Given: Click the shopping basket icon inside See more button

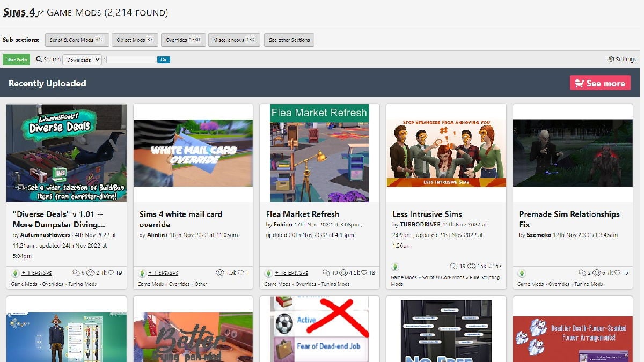Looking at the screenshot, I should (x=580, y=83).
